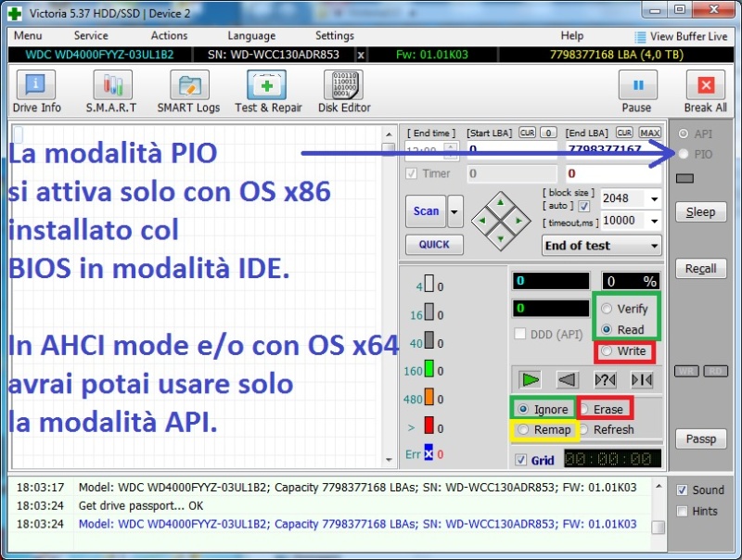Click the Start LBA input field
The height and width of the screenshot is (560, 742).
point(512,151)
